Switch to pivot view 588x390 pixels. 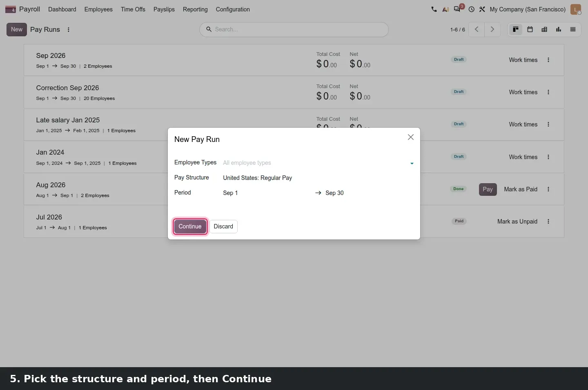544,29
